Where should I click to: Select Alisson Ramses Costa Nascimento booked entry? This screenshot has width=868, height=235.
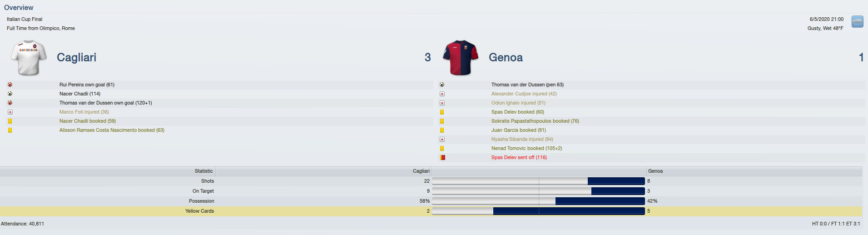(x=112, y=130)
